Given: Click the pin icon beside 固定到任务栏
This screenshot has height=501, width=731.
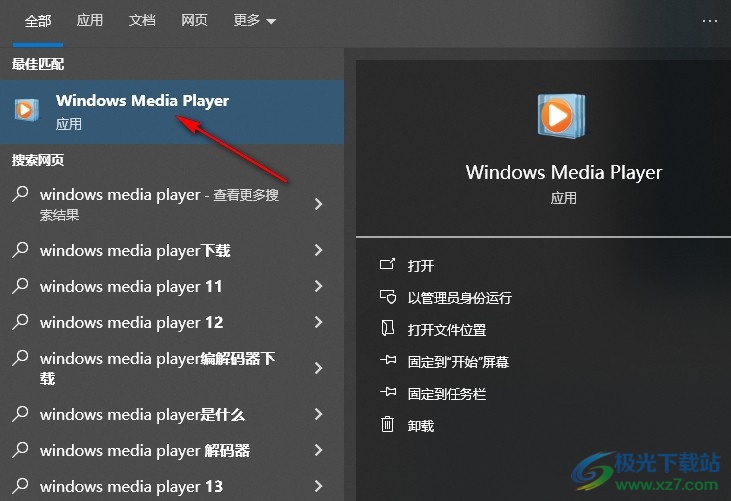Looking at the screenshot, I should point(388,392).
